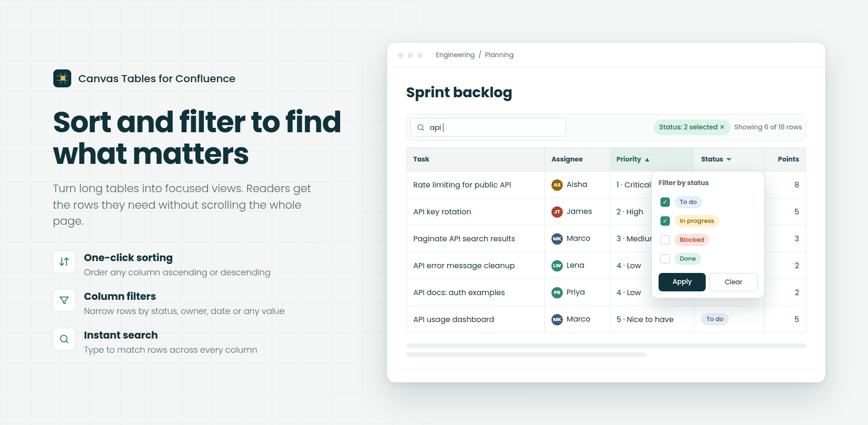
Task: Click James's JT avatar icon
Action: click(x=557, y=212)
